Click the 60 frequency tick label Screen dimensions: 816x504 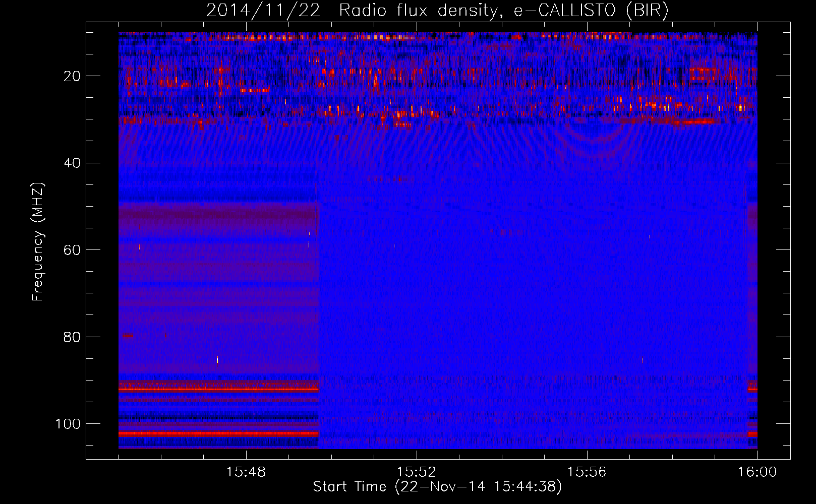coord(73,250)
